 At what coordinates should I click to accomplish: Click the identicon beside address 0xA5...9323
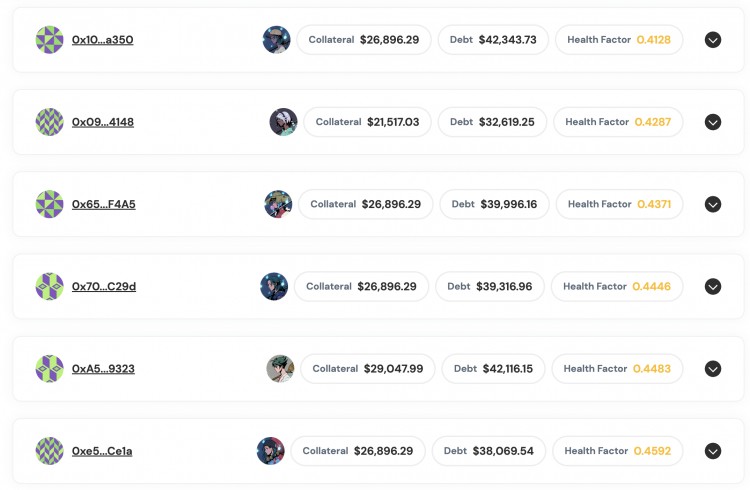[x=49, y=369]
